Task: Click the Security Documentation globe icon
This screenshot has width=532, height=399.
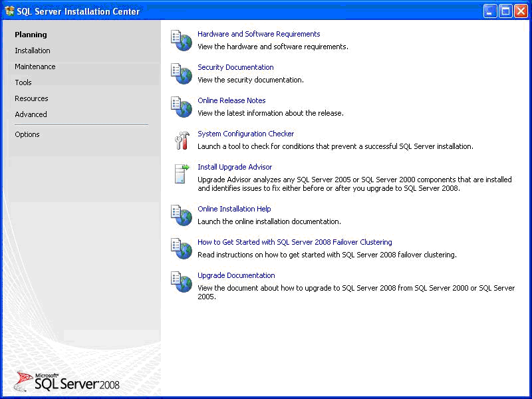Action: point(181,73)
